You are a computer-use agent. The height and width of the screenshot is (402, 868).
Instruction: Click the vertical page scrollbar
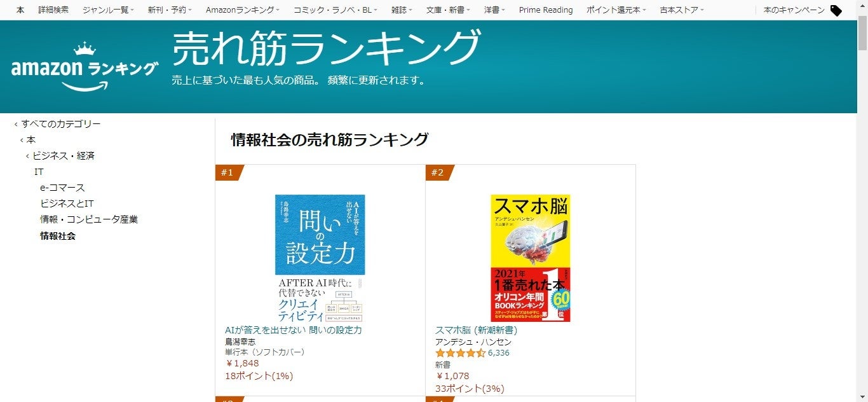coord(862,201)
